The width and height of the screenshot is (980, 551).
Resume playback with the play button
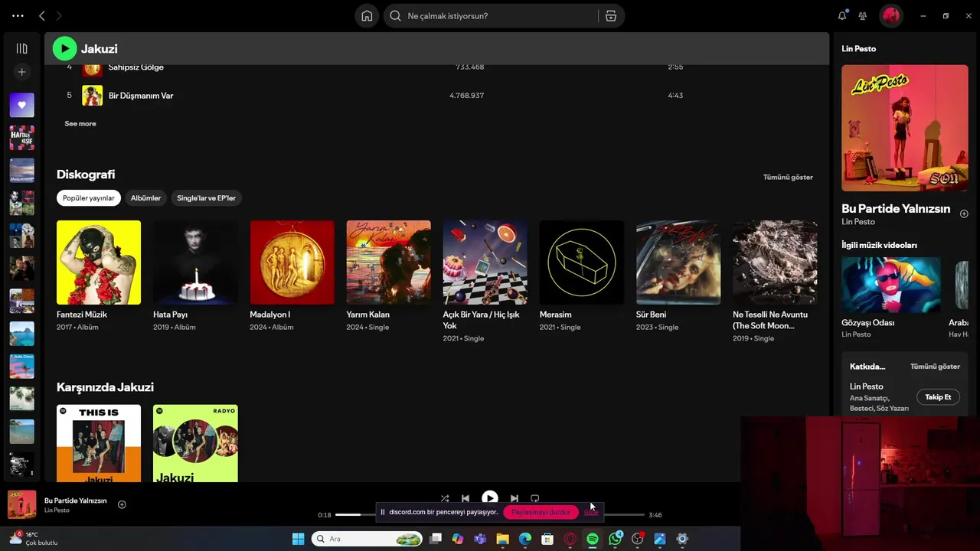point(489,498)
